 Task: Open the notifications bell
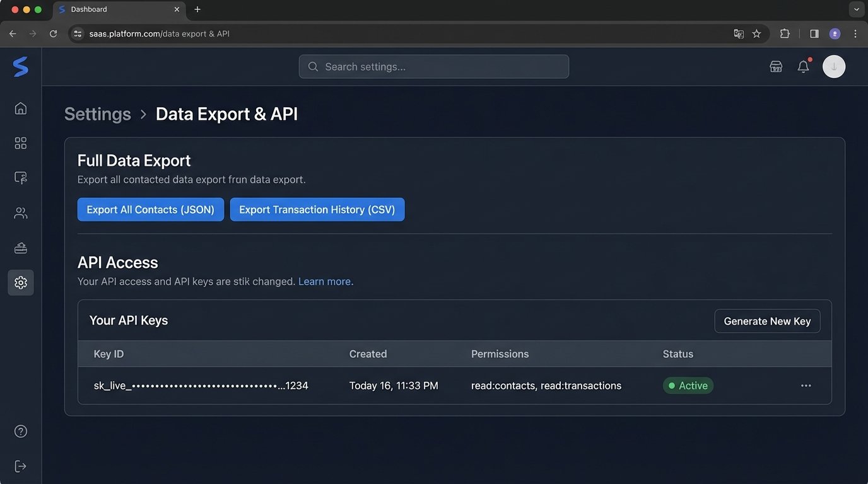coord(803,66)
